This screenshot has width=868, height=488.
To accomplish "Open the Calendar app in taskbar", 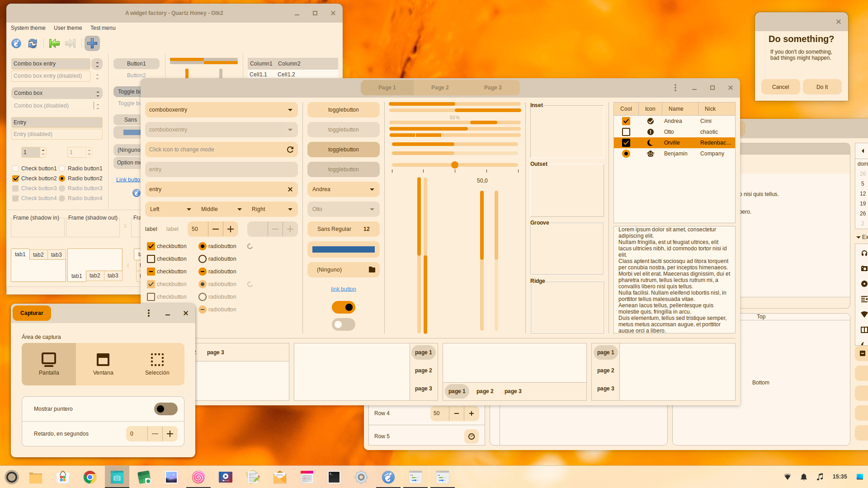I will [307, 477].
